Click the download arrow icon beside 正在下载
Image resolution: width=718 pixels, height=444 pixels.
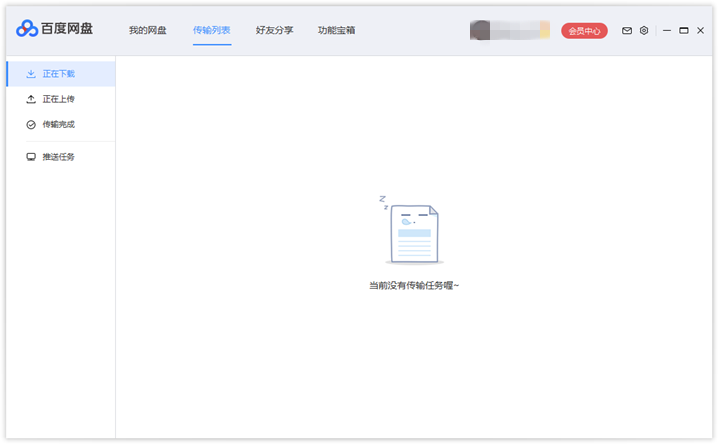[x=31, y=74]
